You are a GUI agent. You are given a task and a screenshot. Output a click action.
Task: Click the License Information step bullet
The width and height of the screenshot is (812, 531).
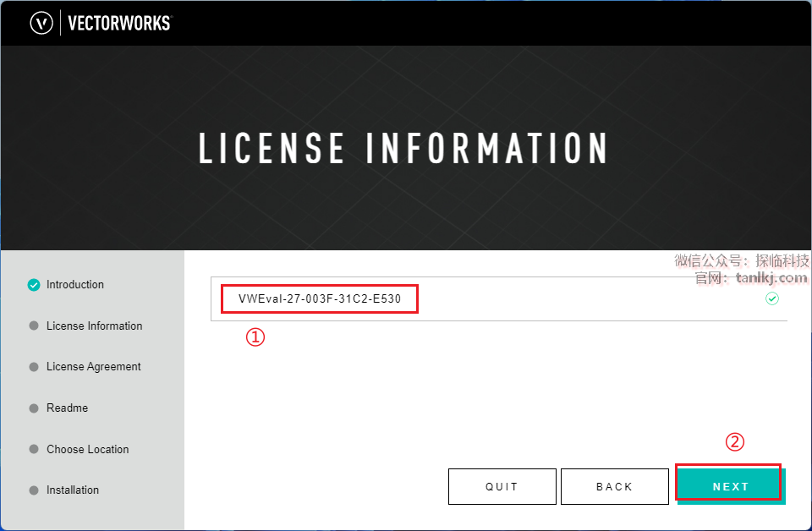point(34,326)
